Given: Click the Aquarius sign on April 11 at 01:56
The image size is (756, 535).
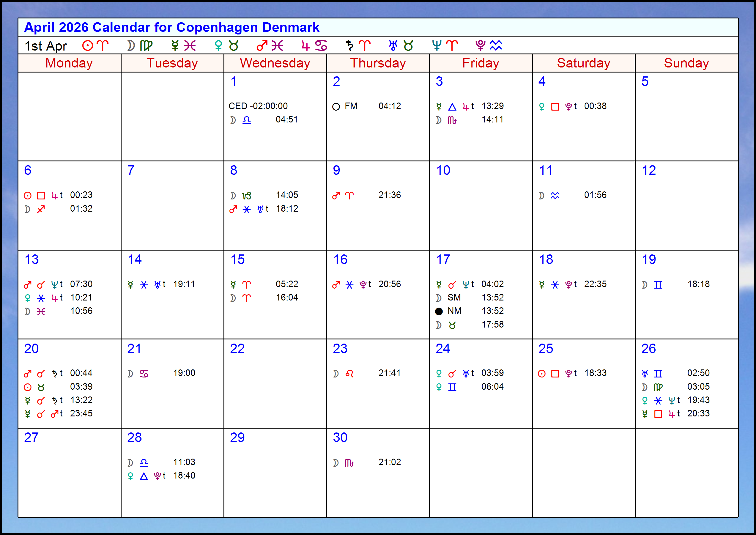Looking at the screenshot, I should [555, 196].
